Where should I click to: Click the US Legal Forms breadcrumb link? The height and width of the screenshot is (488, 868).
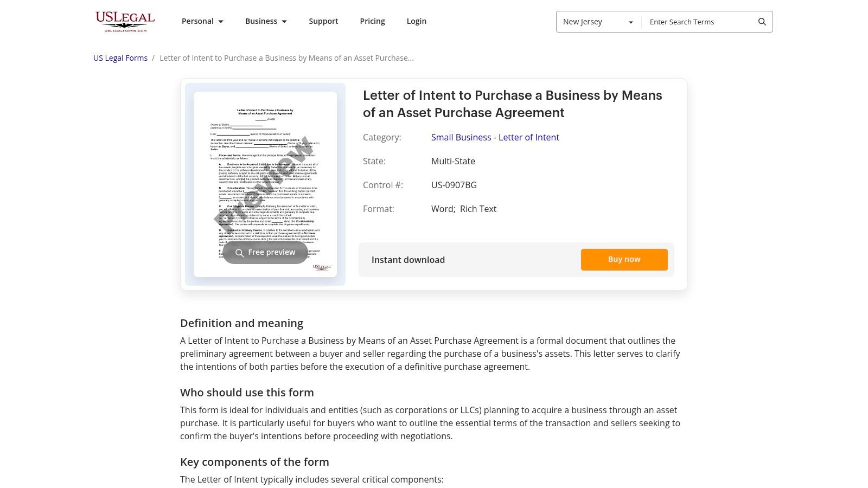click(120, 57)
